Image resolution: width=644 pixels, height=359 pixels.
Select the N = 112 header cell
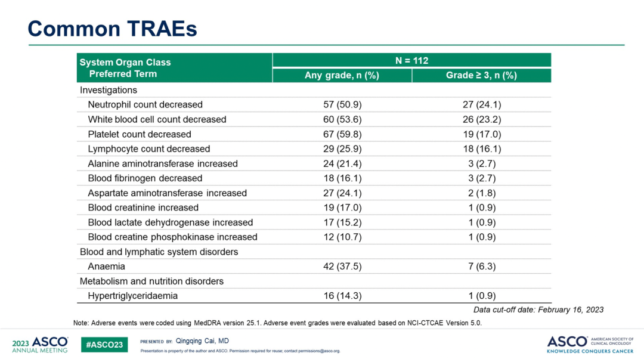point(411,60)
